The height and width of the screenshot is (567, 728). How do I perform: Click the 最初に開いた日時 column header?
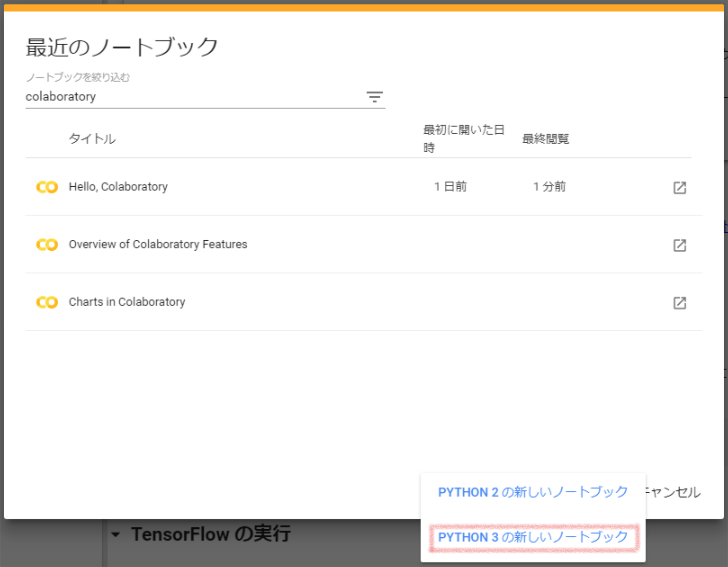point(463,139)
